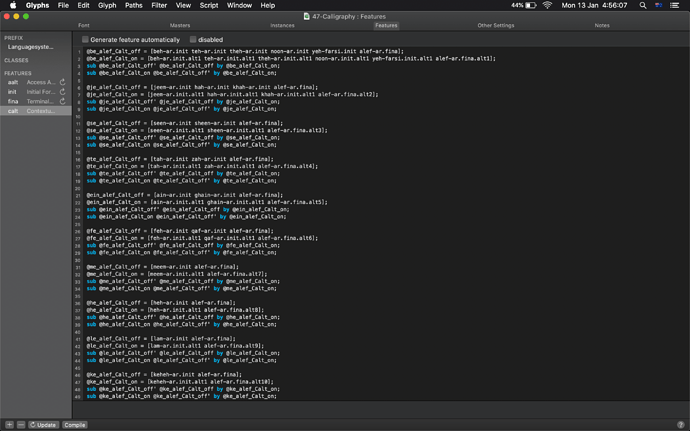
Task: Refresh the aalt feature with its reload icon
Action: click(x=62, y=82)
